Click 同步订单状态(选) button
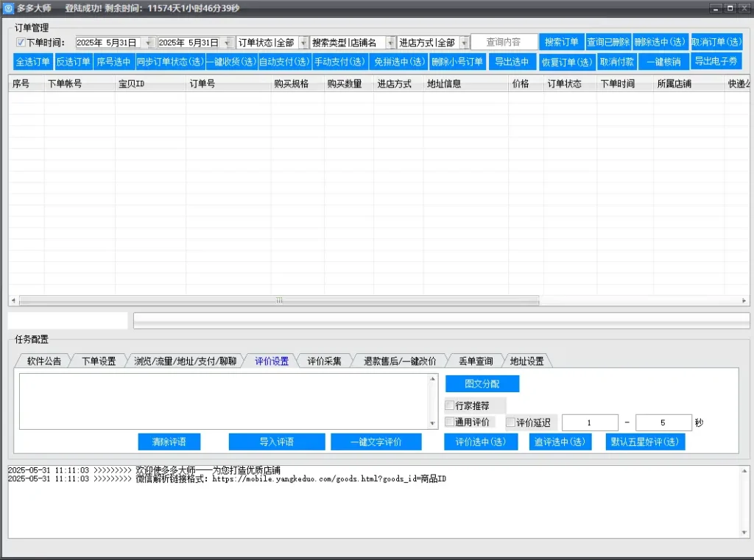 click(x=170, y=62)
